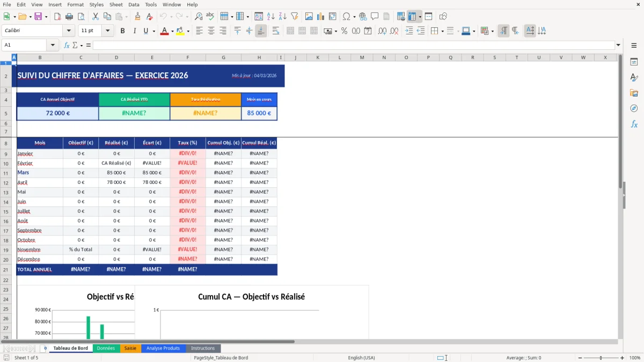Click the Copy icon
The image size is (644, 362).
click(x=107, y=17)
